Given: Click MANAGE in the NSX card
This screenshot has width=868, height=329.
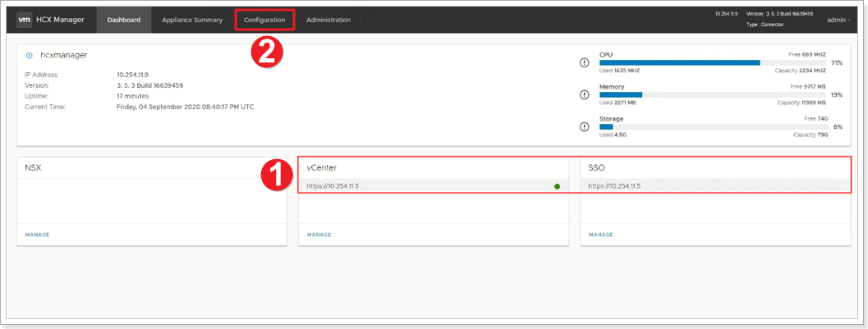Looking at the screenshot, I should (37, 235).
